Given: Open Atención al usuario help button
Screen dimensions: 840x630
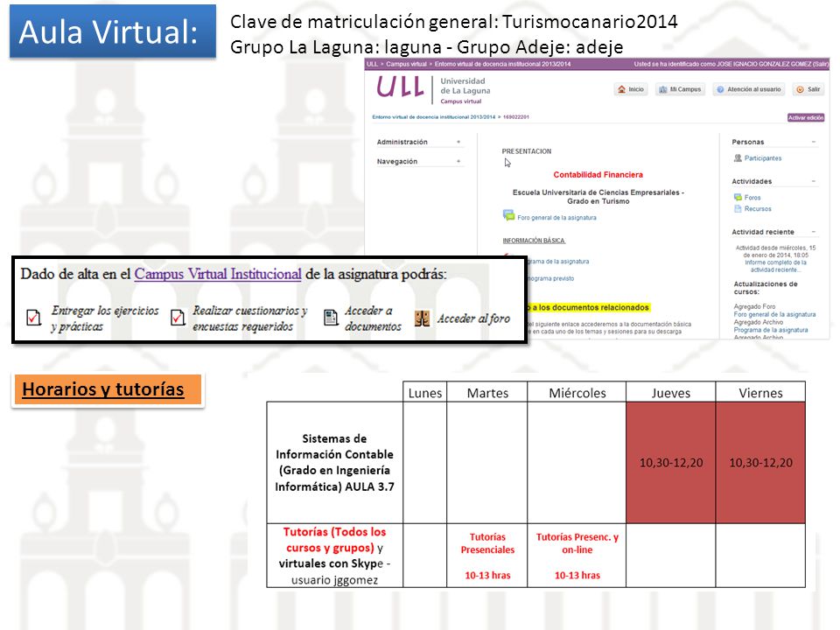Looking at the screenshot, I should tap(749, 89).
